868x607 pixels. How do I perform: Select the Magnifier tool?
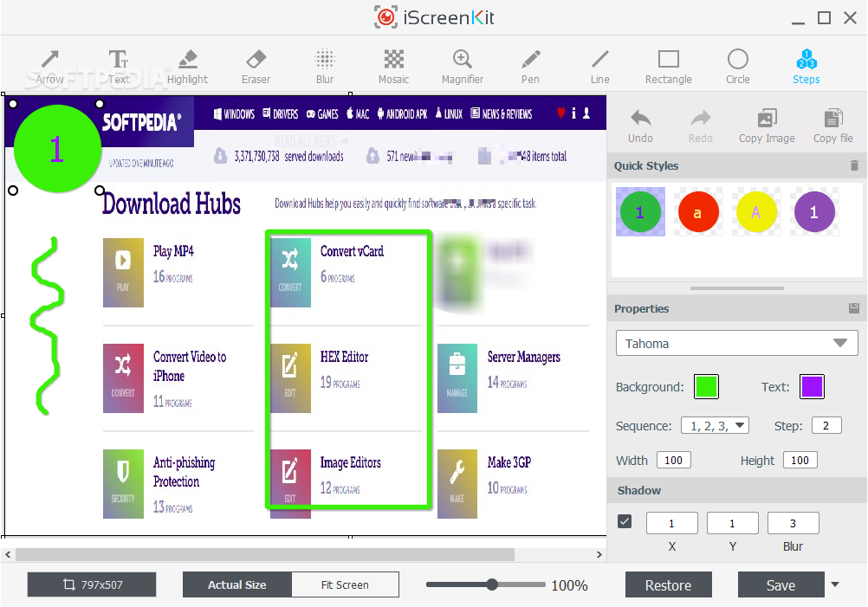pyautogui.click(x=463, y=66)
